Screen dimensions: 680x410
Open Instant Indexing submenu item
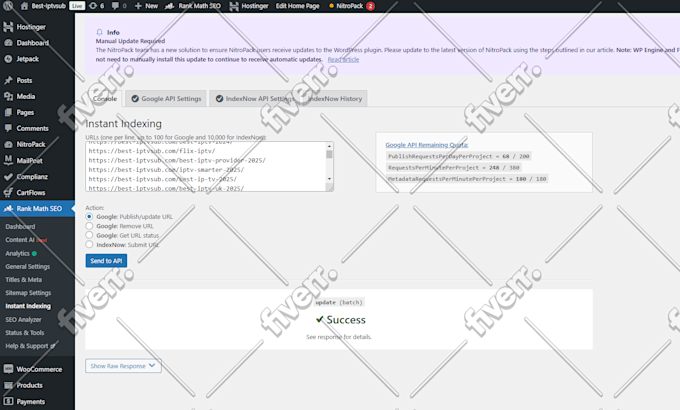[x=28, y=306]
